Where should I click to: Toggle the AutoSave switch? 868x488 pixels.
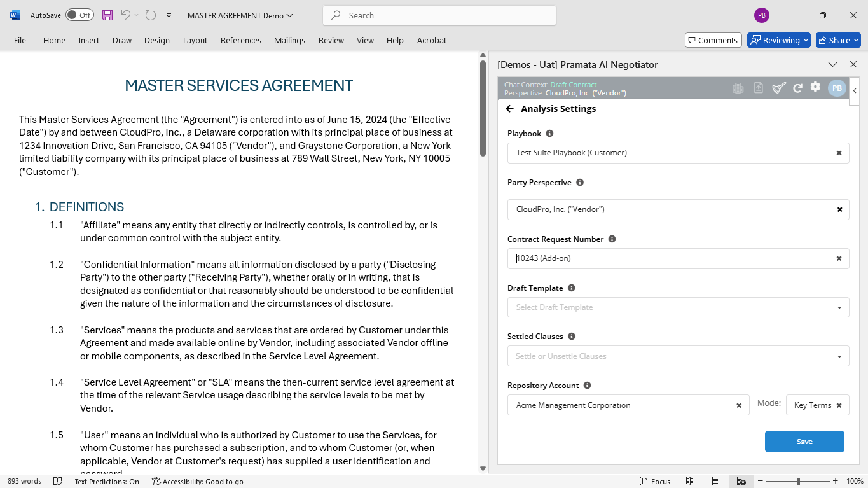click(x=79, y=15)
